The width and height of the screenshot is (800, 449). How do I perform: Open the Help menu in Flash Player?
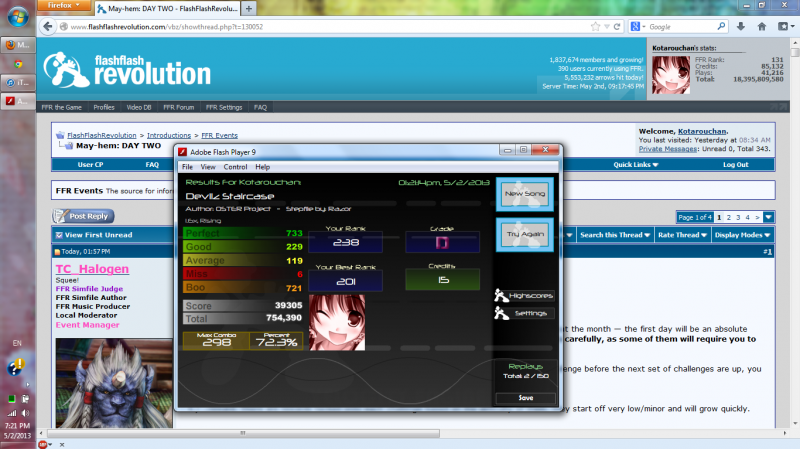(262, 167)
